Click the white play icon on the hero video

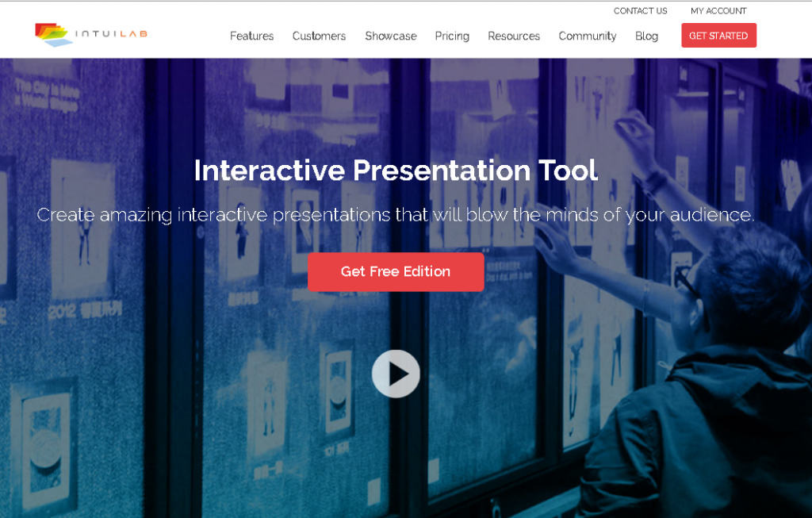[x=396, y=373]
